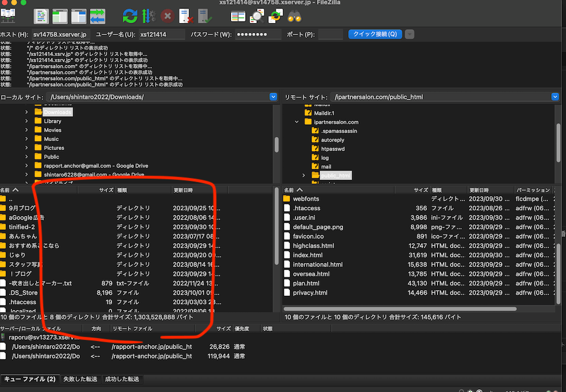The image size is (566, 392).
Task: Click the process transfer queue icon
Action: point(148,16)
